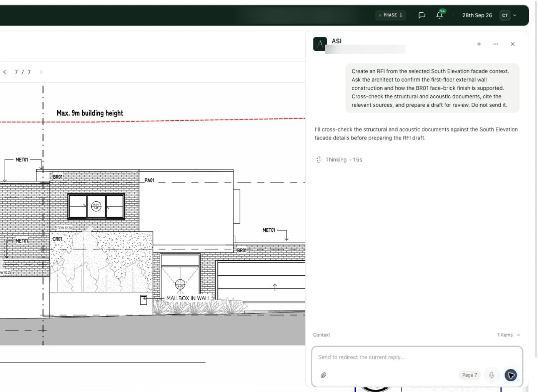Focus the redirect reply input field

click(x=417, y=357)
